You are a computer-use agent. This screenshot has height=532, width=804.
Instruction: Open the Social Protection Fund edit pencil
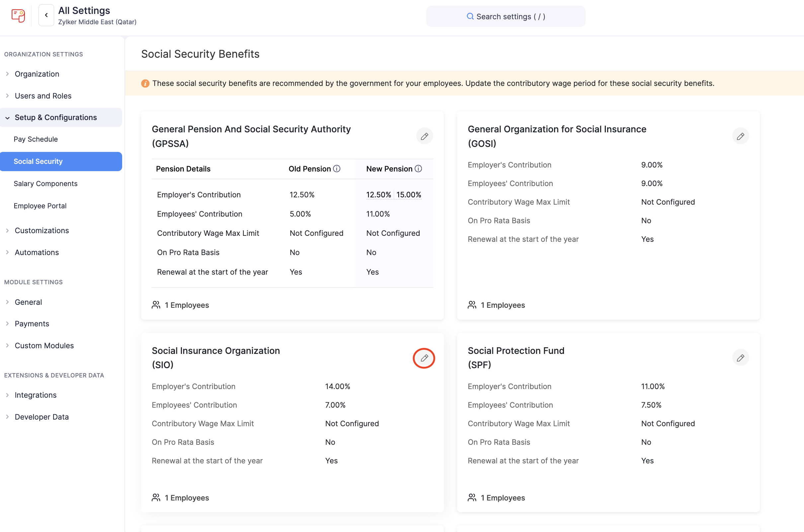740,358
